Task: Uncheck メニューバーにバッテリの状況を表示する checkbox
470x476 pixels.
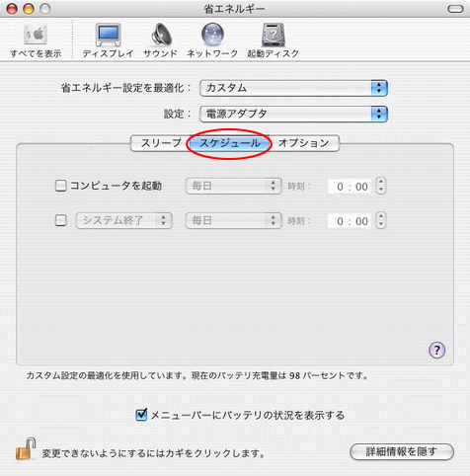Action: (x=141, y=415)
